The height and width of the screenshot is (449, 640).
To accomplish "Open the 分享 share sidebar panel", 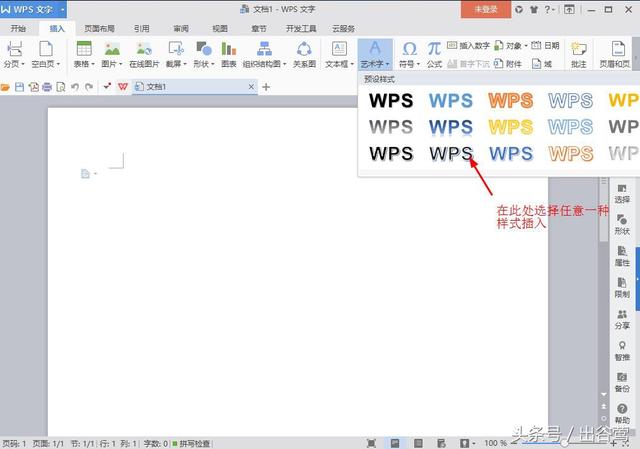I will coord(622,320).
